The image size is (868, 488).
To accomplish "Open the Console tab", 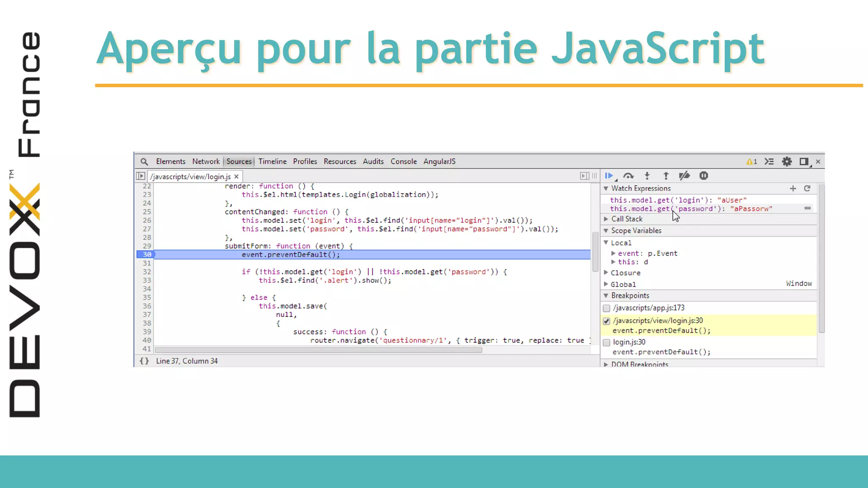I will (403, 161).
